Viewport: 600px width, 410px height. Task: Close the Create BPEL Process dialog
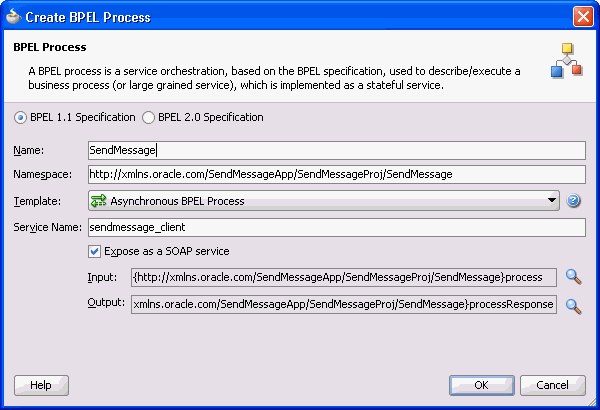(x=583, y=16)
